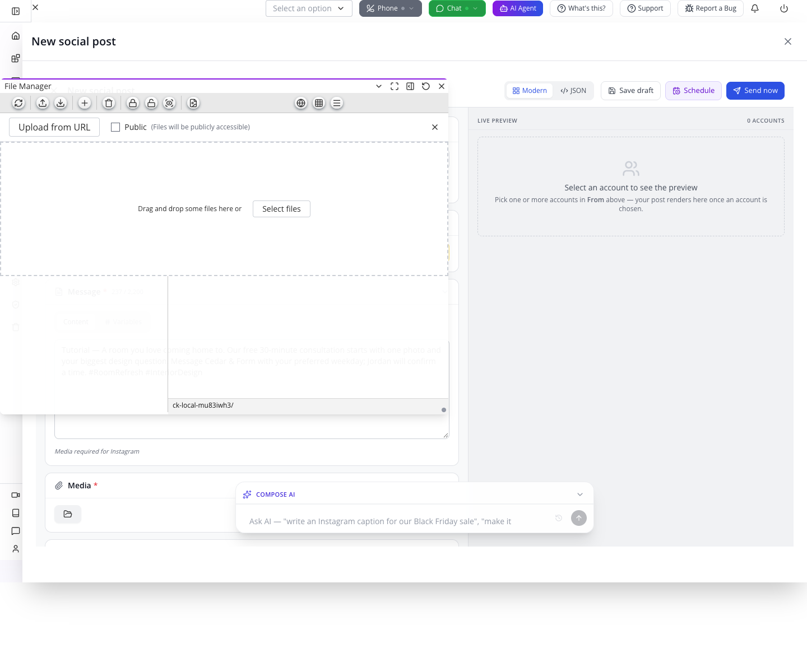Collapse the File Manager panel chevron

click(379, 86)
